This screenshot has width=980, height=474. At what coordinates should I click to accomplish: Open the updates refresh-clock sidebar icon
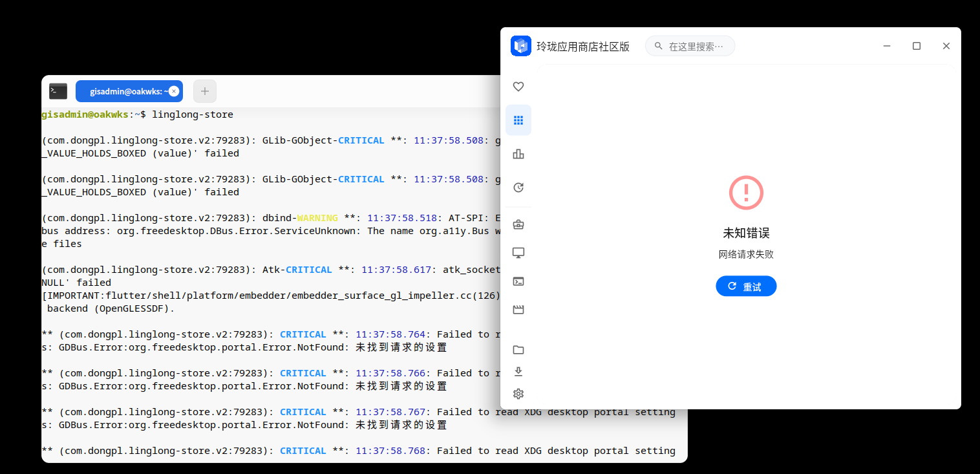point(518,188)
